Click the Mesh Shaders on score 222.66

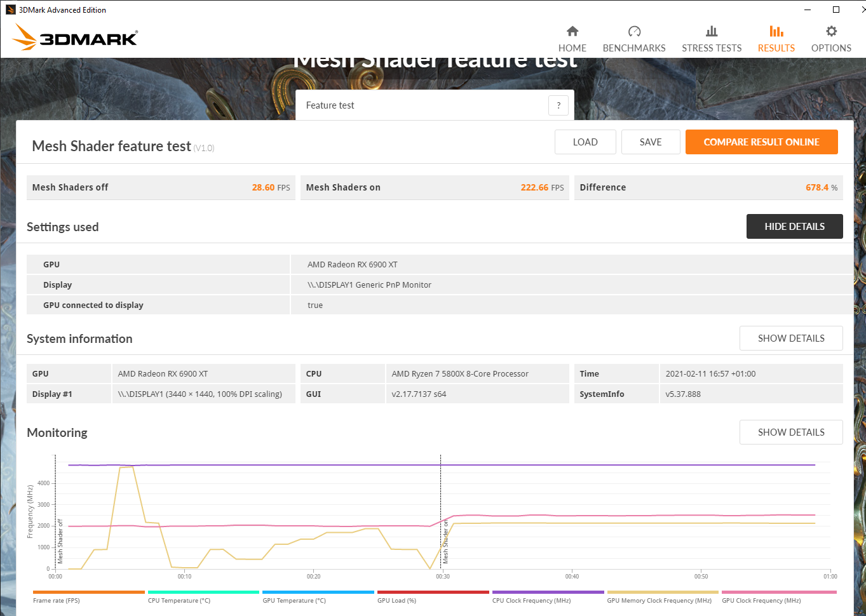tap(534, 187)
